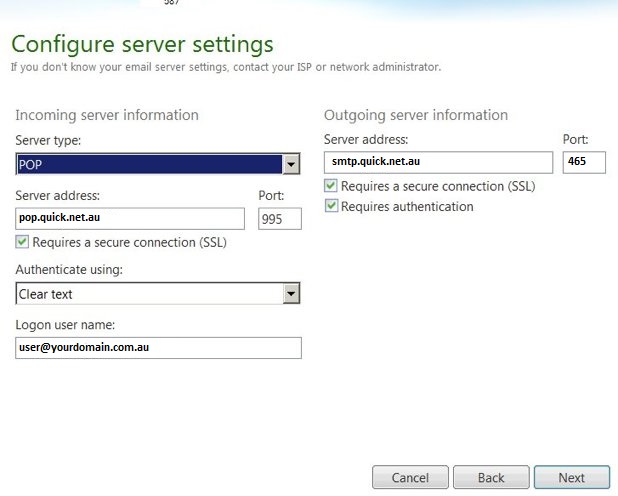Click the Clear text authentication combo box
Image resolution: width=618 pixels, height=496 pixels.
pyautogui.click(x=148, y=294)
